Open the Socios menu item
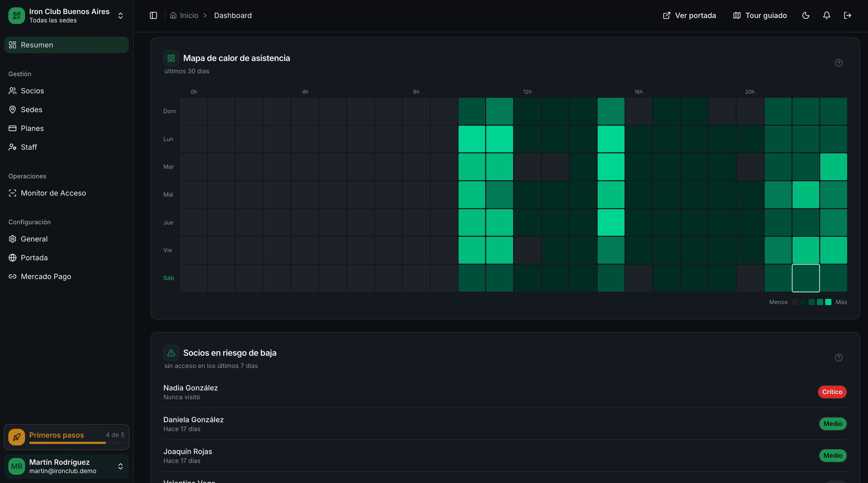This screenshot has width=868, height=483. (x=32, y=91)
